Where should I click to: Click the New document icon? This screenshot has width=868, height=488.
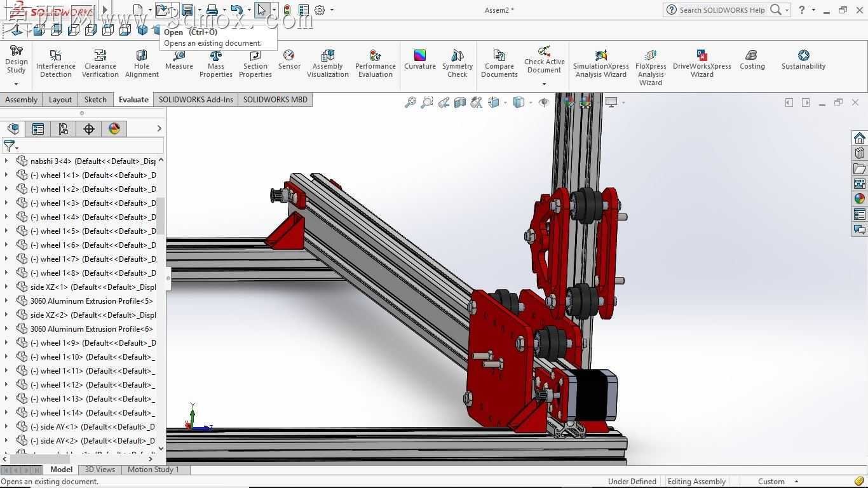coord(138,10)
